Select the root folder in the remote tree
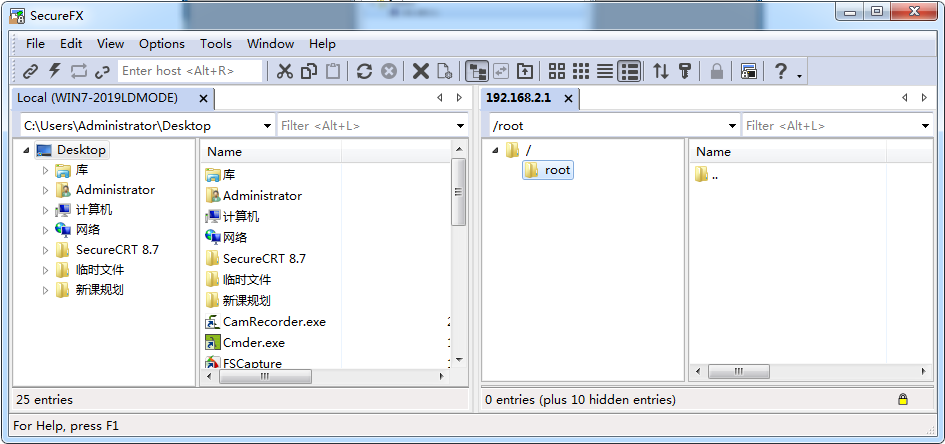Screen dimensions: 945x444 pyautogui.click(x=547, y=170)
